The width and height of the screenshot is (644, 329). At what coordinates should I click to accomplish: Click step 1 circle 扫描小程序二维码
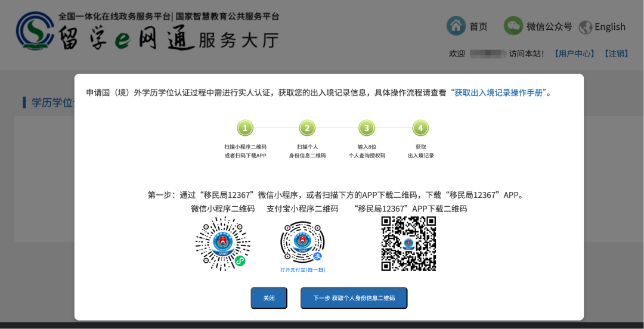(x=245, y=128)
